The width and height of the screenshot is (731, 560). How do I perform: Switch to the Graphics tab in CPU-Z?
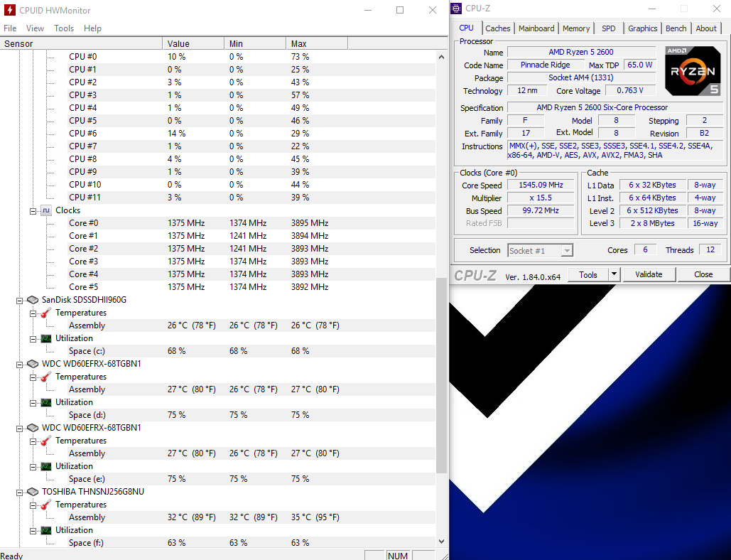coord(642,28)
